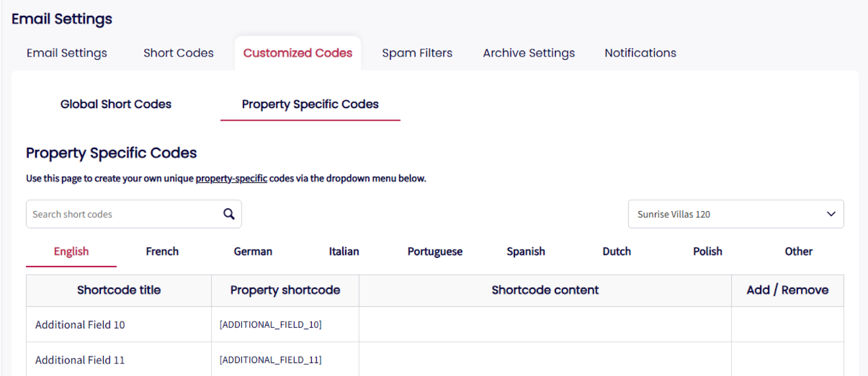The height and width of the screenshot is (376, 868).
Task: Switch to Global Short Codes sub-tab
Action: (x=116, y=104)
